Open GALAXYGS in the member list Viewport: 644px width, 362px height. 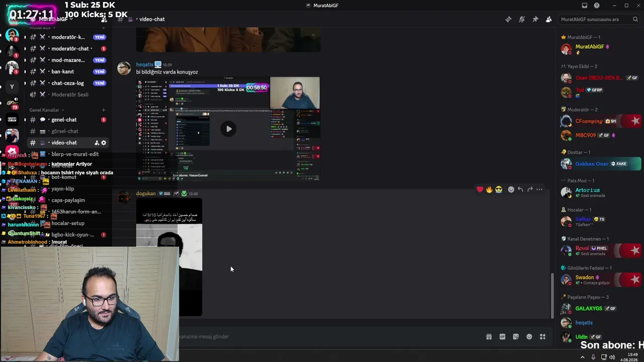599,308
